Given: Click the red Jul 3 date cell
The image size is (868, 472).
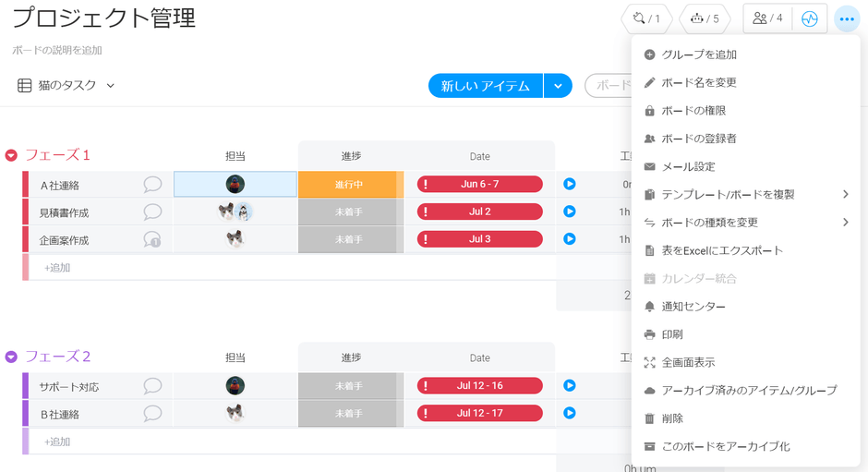Looking at the screenshot, I should coord(480,239).
